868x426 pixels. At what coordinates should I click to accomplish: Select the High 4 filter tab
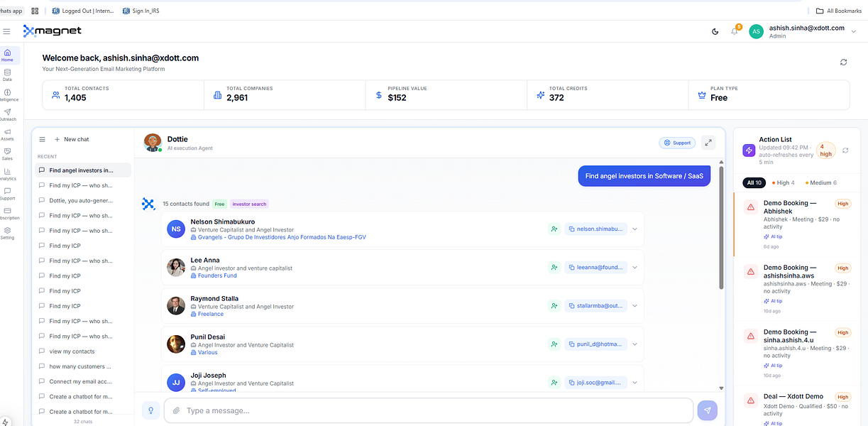(783, 183)
